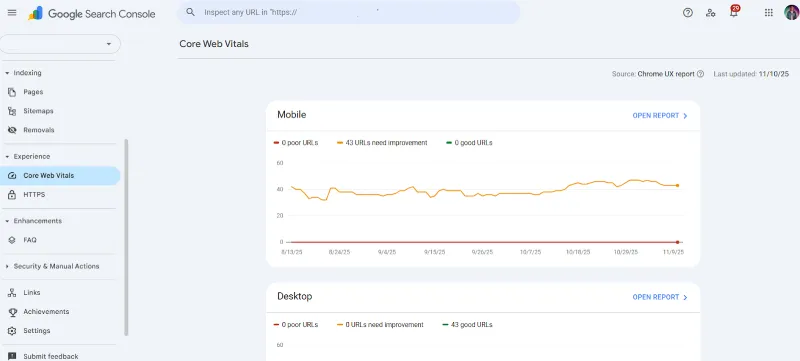This screenshot has height=361, width=800.
Task: Open the notifications bell
Action: click(734, 12)
